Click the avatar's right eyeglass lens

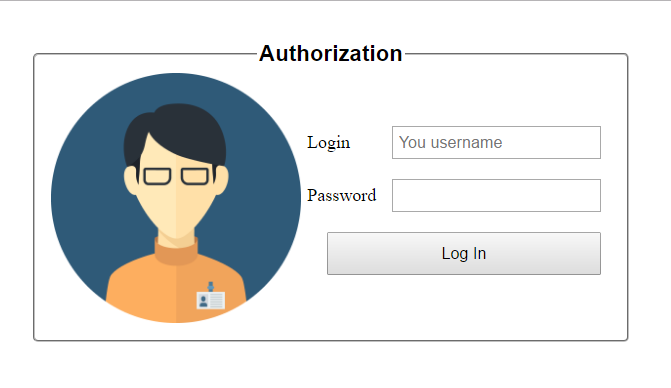[195, 176]
